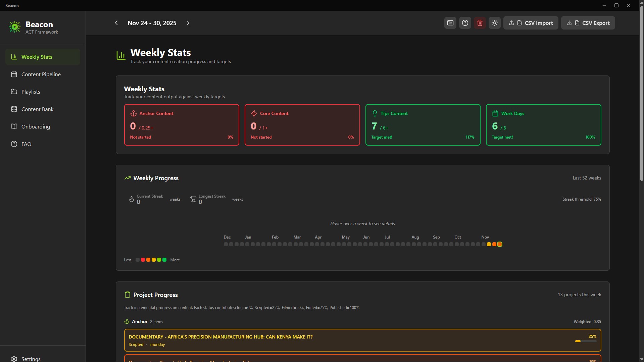The width and height of the screenshot is (644, 362).
Task: Toggle the Anchor Content stat card
Action: [x=181, y=124]
